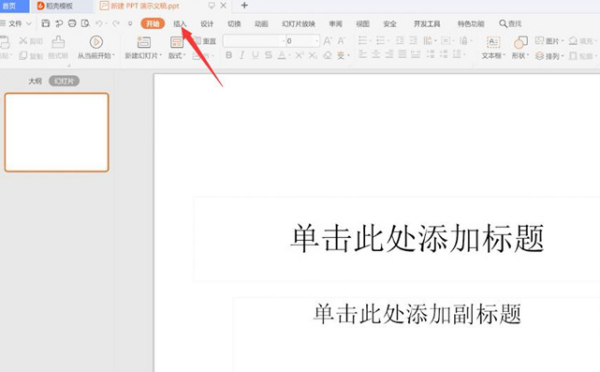Open the File (文件) menu
The image size is (600, 372).
click(15, 24)
